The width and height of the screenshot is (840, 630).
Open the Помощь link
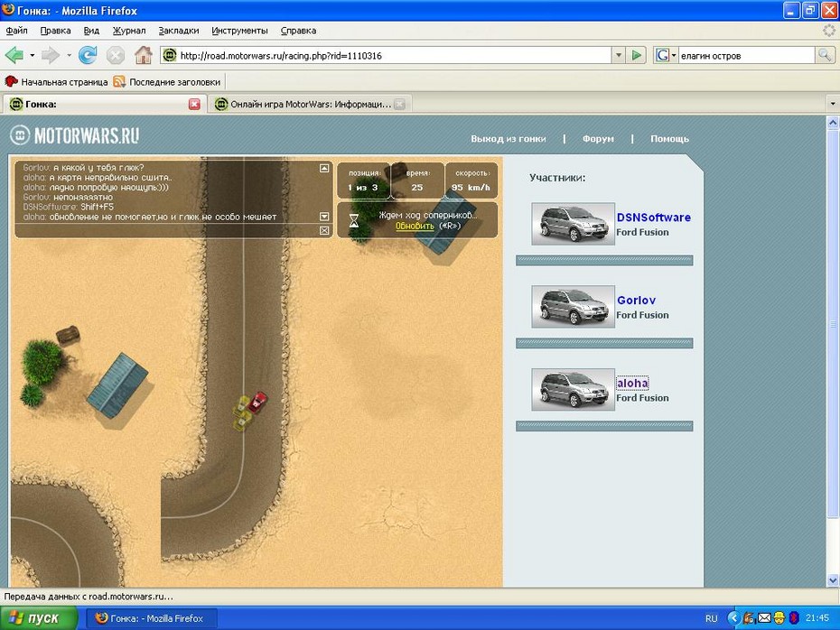point(669,139)
